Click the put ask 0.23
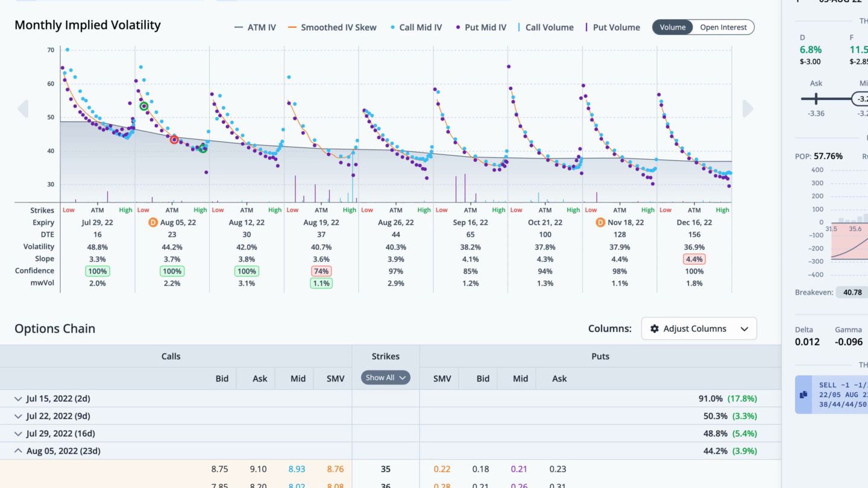This screenshot has width=868, height=488. [x=558, y=469]
